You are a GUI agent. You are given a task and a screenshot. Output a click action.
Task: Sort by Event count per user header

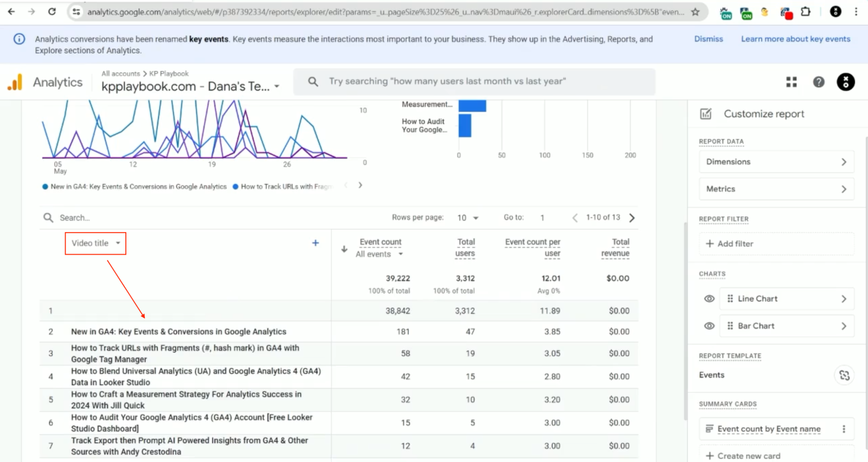pyautogui.click(x=533, y=247)
